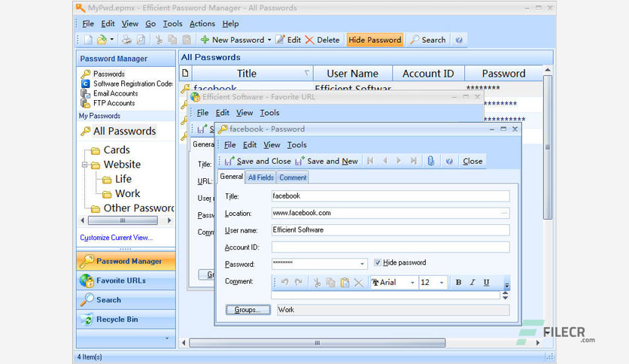This screenshot has width=629, height=364.
Task: Click the Title input field
Action: [x=390, y=196]
